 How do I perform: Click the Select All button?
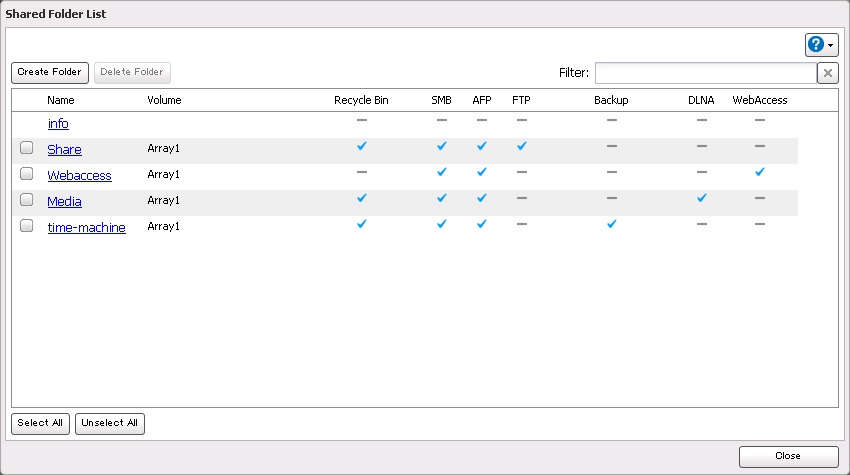pyautogui.click(x=40, y=423)
